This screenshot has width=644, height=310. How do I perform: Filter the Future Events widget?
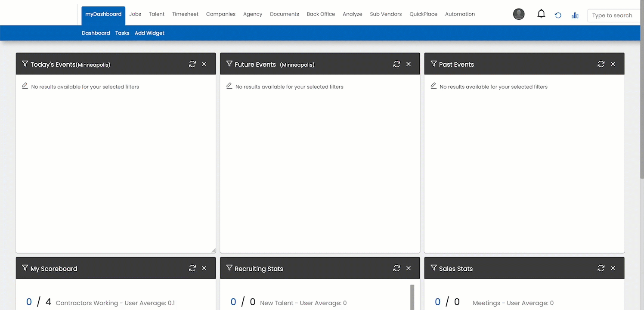click(x=229, y=64)
